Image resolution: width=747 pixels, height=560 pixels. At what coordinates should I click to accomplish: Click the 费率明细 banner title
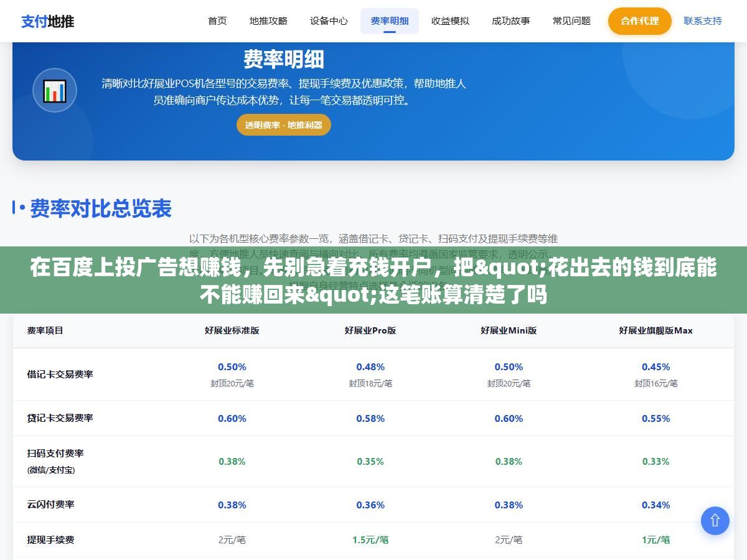(x=284, y=60)
